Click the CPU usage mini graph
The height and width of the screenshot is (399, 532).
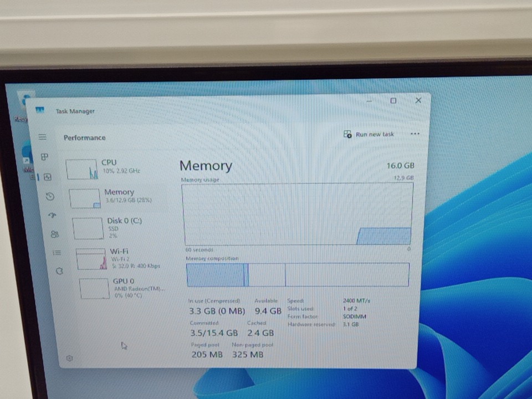[x=82, y=169]
